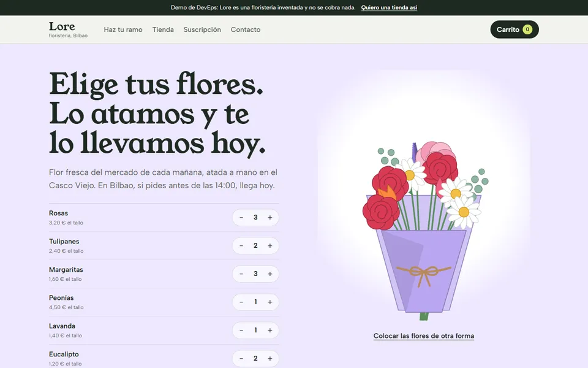Open the Tienda menu item
The image size is (588, 368).
[x=163, y=29]
